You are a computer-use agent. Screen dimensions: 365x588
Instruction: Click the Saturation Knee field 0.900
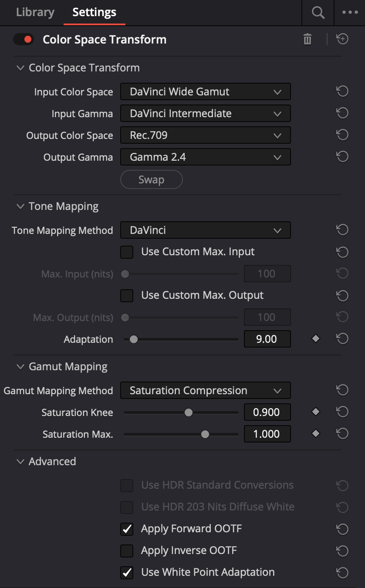click(x=267, y=412)
